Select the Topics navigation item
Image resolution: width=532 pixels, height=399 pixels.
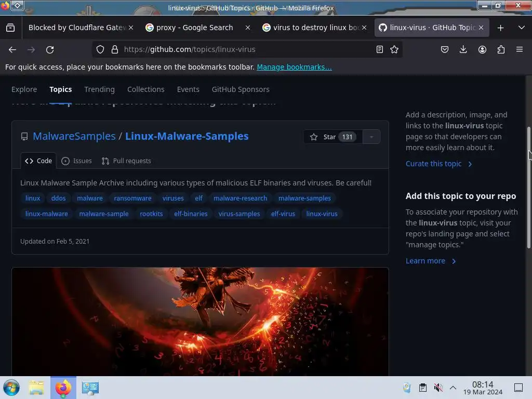coord(61,89)
